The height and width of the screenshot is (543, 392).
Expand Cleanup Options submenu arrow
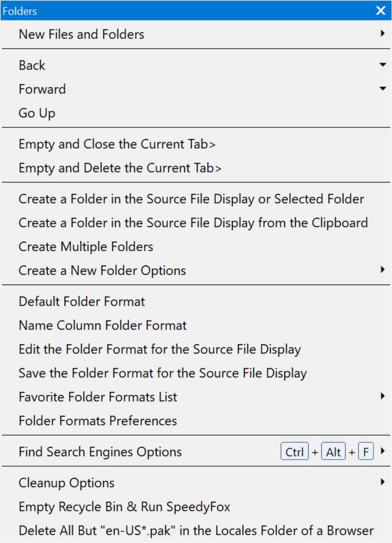coord(382,482)
